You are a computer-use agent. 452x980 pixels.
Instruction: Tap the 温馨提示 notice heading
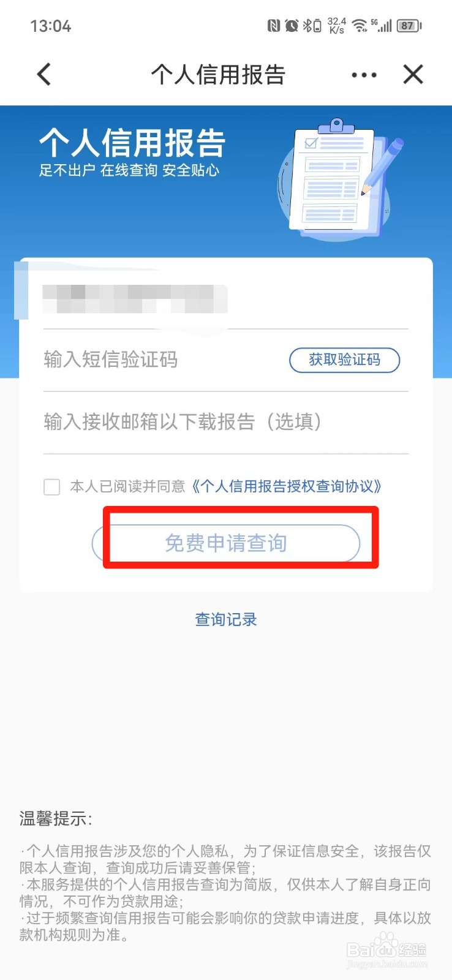point(56,818)
